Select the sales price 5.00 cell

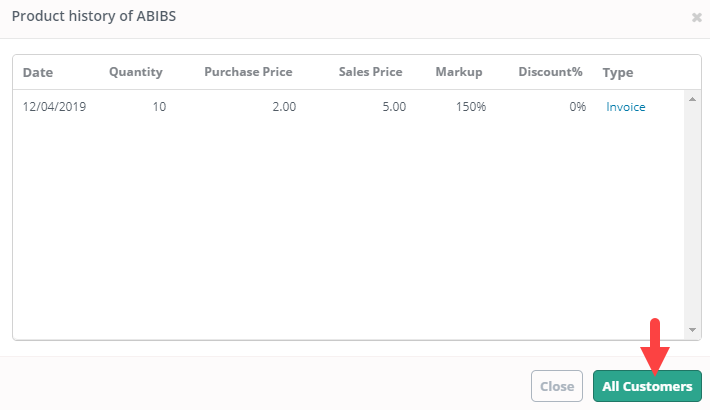pyautogui.click(x=394, y=107)
